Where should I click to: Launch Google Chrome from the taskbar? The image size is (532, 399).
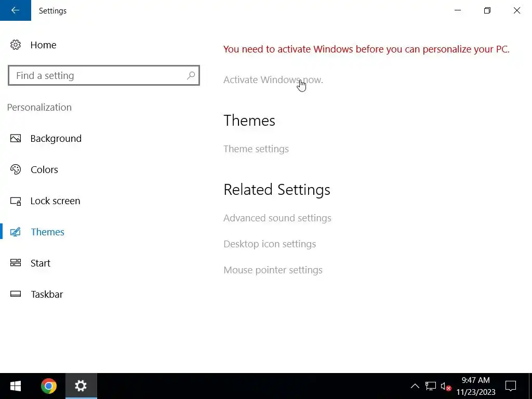pos(48,386)
